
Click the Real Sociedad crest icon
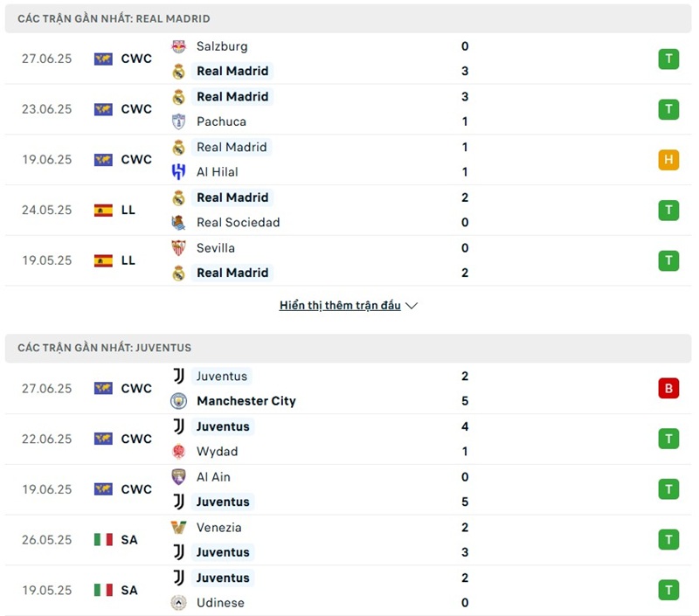(178, 223)
